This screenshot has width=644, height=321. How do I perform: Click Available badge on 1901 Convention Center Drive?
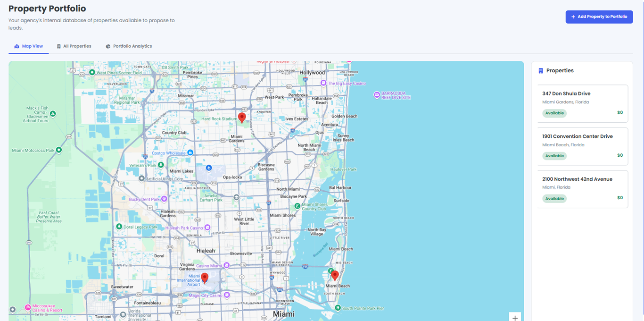[554, 156]
